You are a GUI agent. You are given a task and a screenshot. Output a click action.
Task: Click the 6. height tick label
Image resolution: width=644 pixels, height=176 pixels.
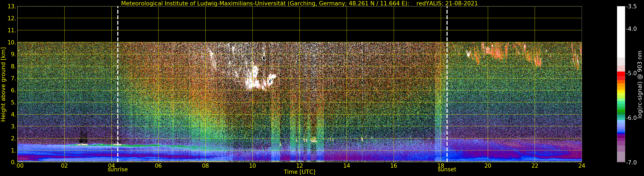pos(13,90)
